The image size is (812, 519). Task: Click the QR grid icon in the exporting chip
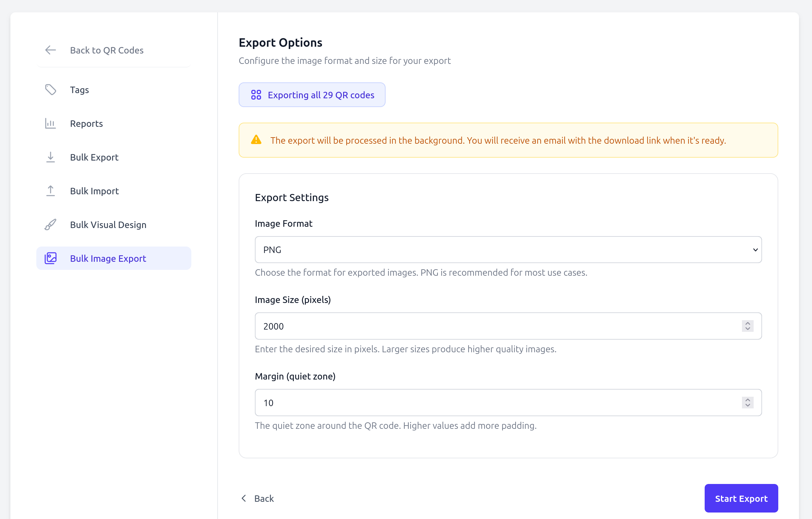pos(256,95)
